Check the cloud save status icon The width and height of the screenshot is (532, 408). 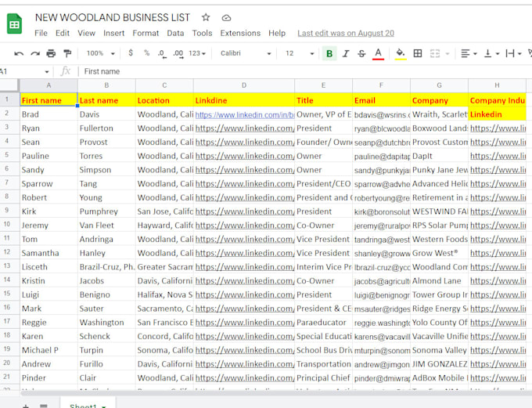tap(226, 18)
